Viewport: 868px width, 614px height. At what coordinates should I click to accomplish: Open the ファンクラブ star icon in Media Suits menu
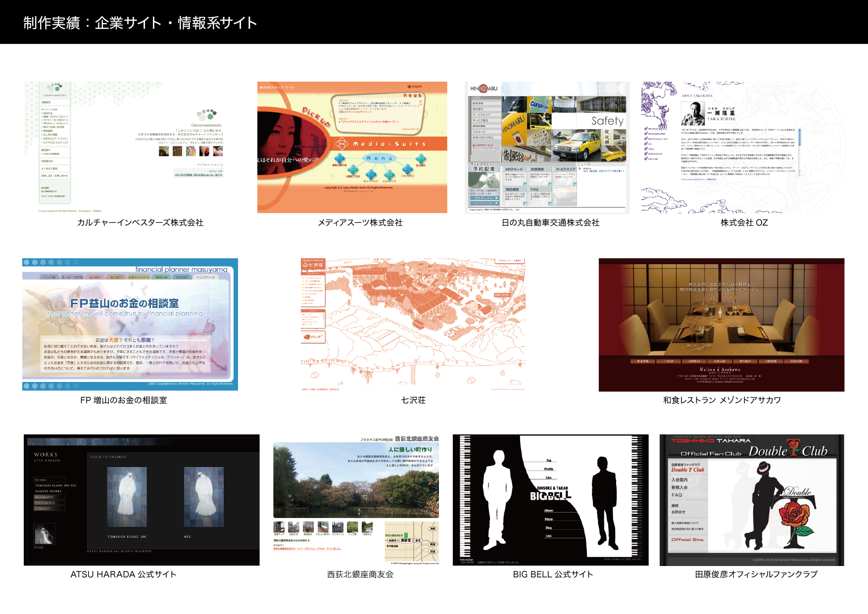[x=408, y=169]
